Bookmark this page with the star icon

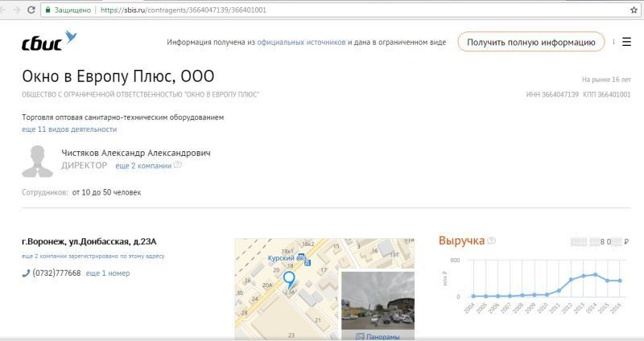pos(634,10)
